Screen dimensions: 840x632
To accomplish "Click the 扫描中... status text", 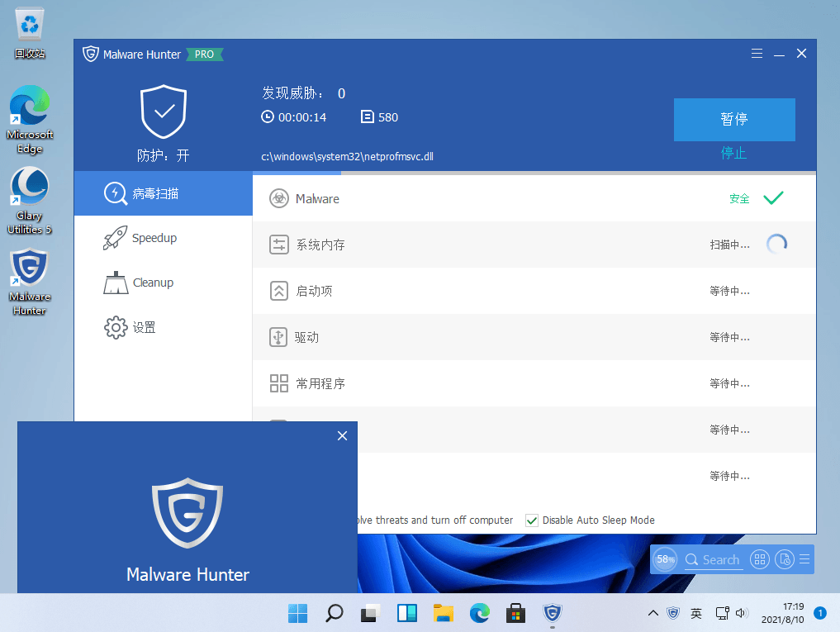I will click(729, 245).
